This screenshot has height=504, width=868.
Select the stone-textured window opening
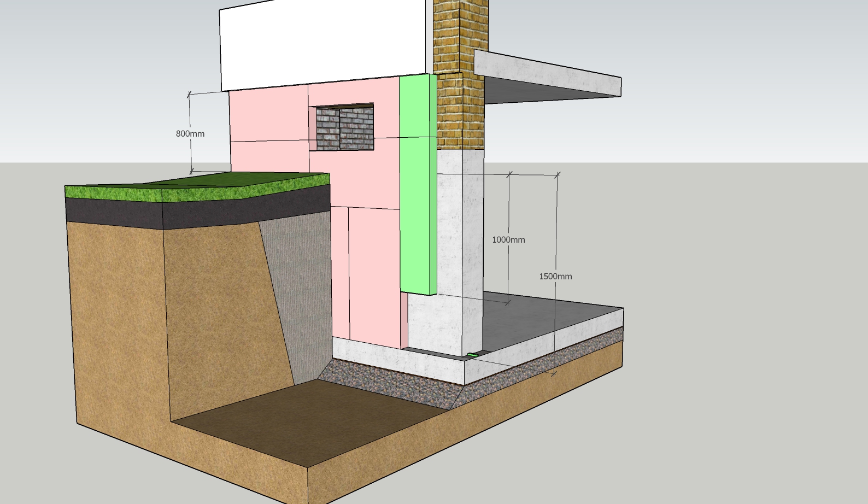345,127
